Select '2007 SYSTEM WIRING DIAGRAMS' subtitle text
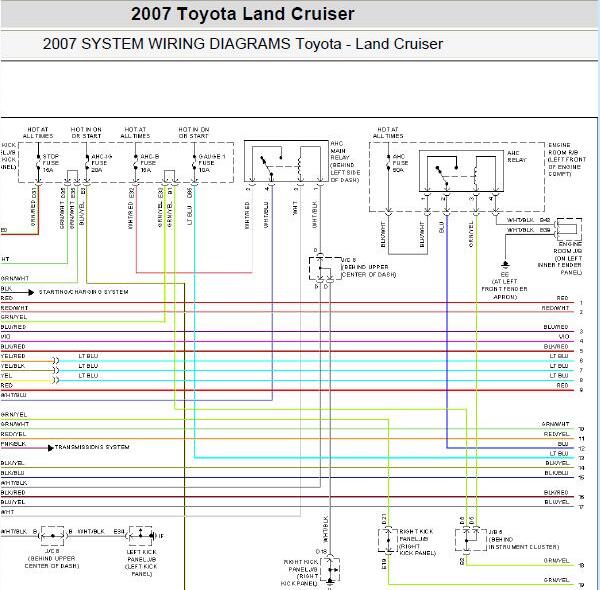 [166, 44]
